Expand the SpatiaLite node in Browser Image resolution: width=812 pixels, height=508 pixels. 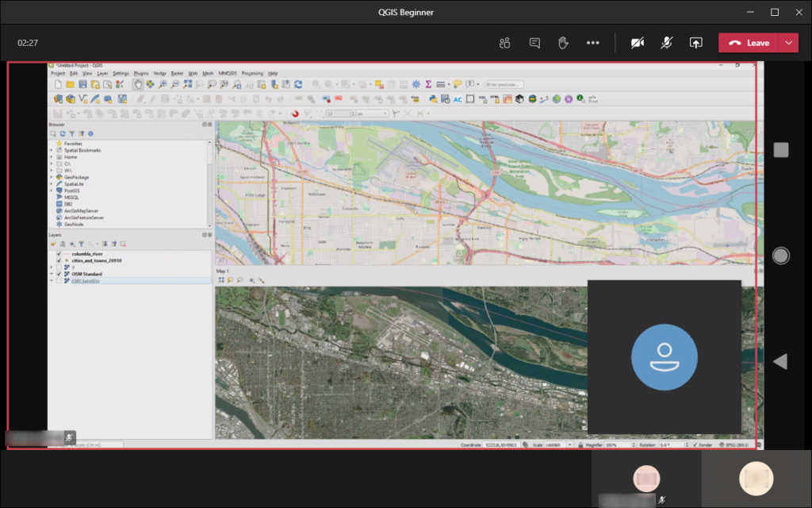coord(52,184)
